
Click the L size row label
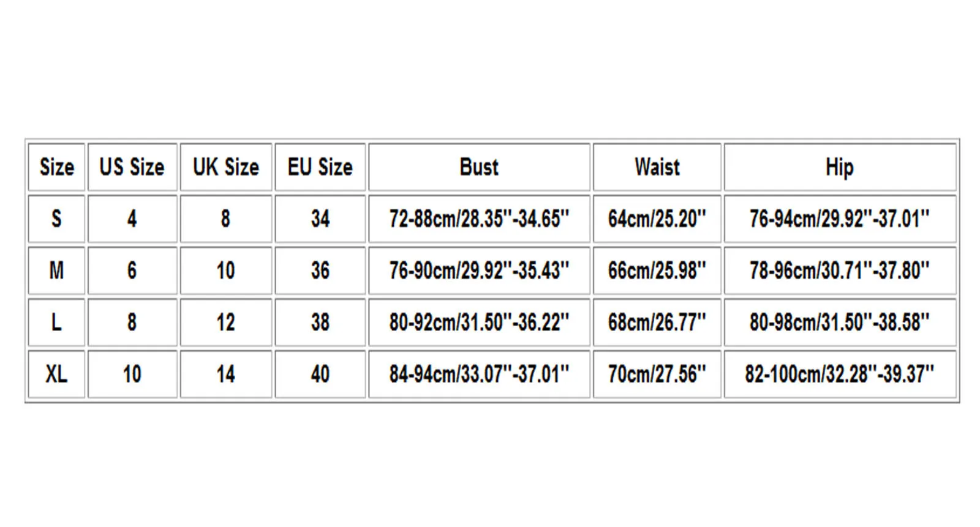click(56, 323)
